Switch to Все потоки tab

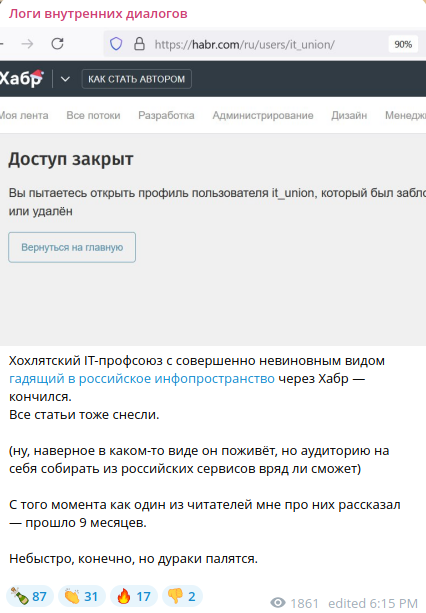[93, 115]
